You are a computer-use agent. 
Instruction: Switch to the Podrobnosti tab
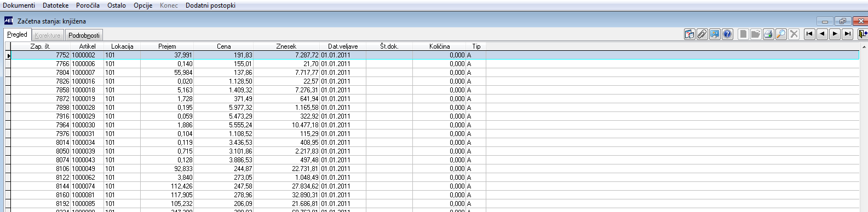coord(84,36)
